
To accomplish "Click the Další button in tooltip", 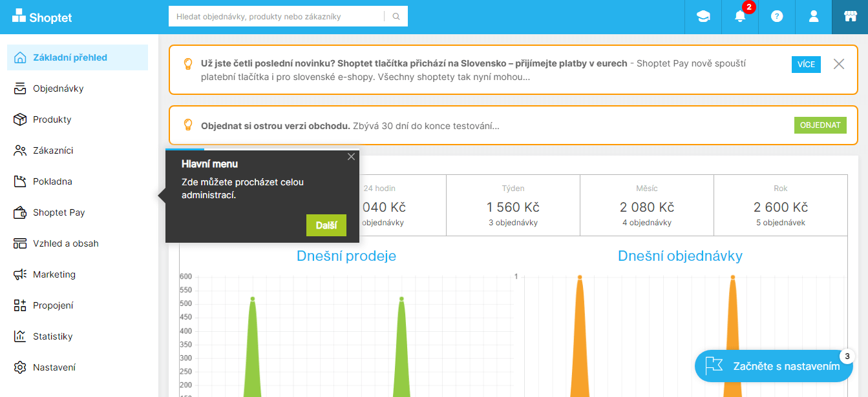I will click(326, 225).
